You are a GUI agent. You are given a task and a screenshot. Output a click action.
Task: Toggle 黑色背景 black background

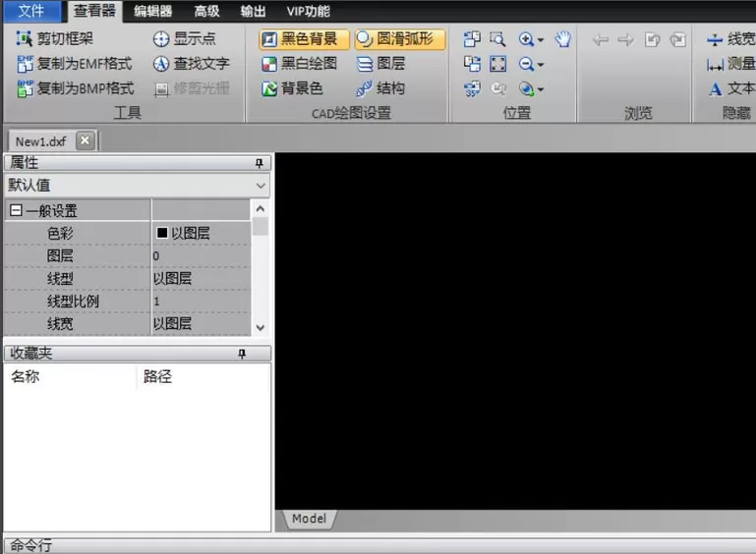point(304,39)
